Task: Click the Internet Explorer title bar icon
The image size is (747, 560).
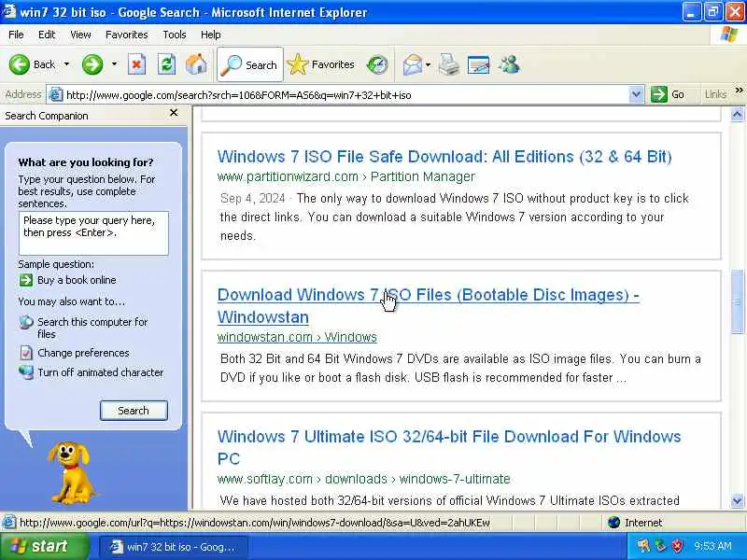Action: [x=9, y=11]
